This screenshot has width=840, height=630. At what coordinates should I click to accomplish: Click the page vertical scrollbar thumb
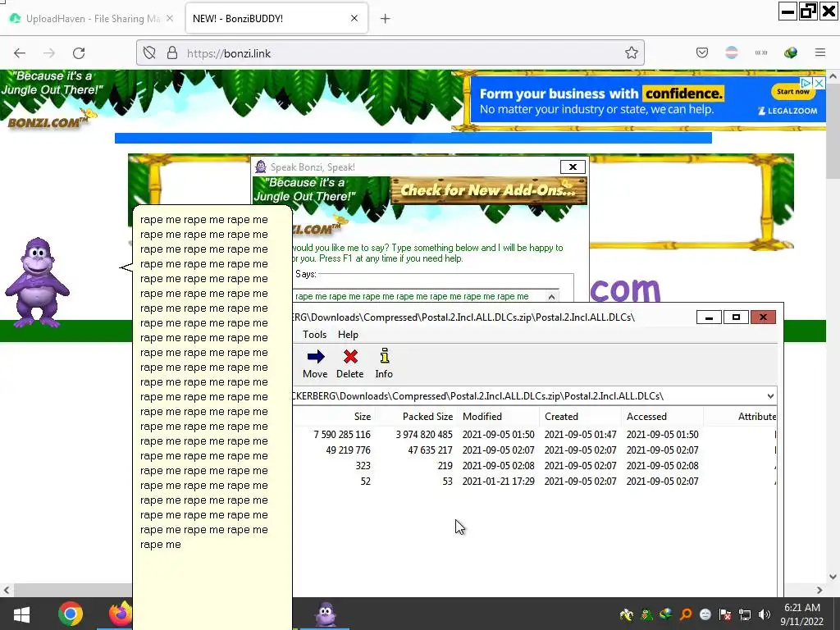(x=833, y=131)
